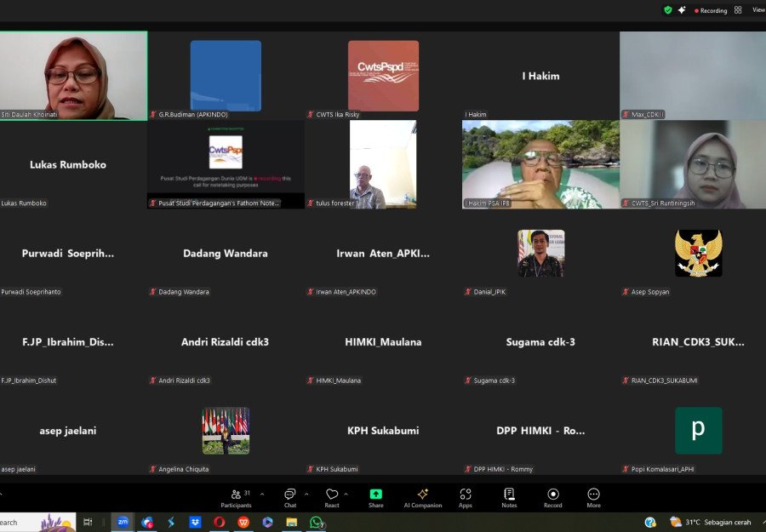Select Siti Daulah Khoiriati's video tile
Viewport: 766px width, 532px height.
tap(74, 76)
